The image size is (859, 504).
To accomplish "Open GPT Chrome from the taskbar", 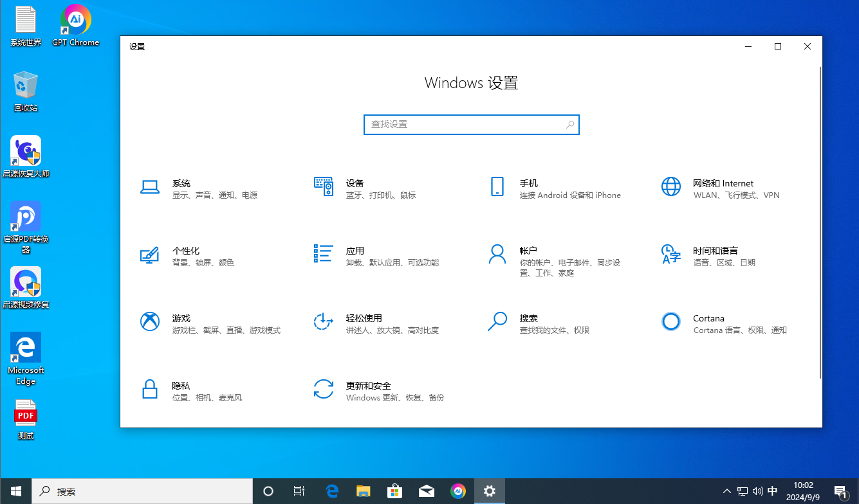I will pos(458,491).
